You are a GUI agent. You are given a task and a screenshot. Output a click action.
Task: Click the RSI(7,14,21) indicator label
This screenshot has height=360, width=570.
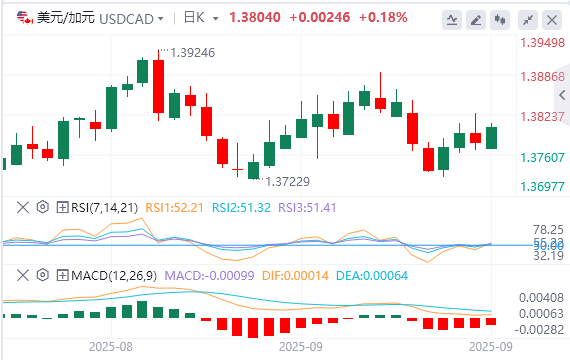105,208
